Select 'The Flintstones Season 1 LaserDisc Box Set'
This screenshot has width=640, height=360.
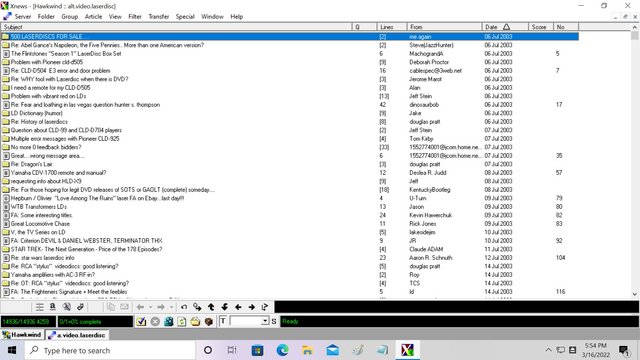click(x=290, y=53)
